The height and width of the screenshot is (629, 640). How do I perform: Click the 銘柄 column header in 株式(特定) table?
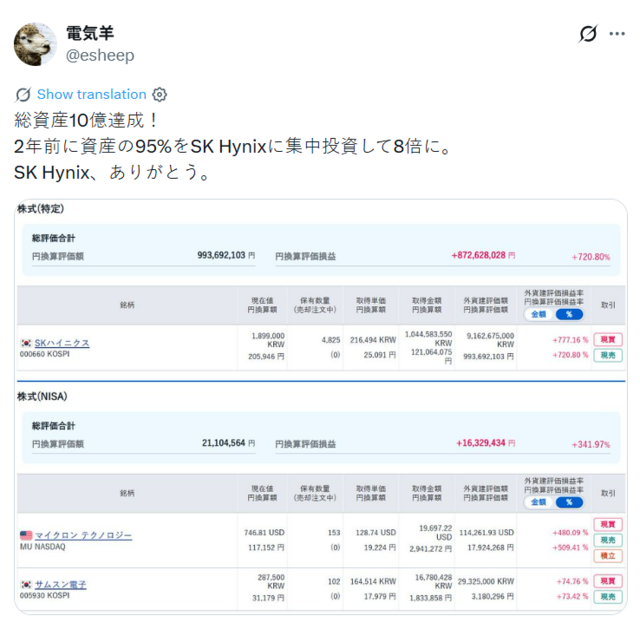(127, 305)
